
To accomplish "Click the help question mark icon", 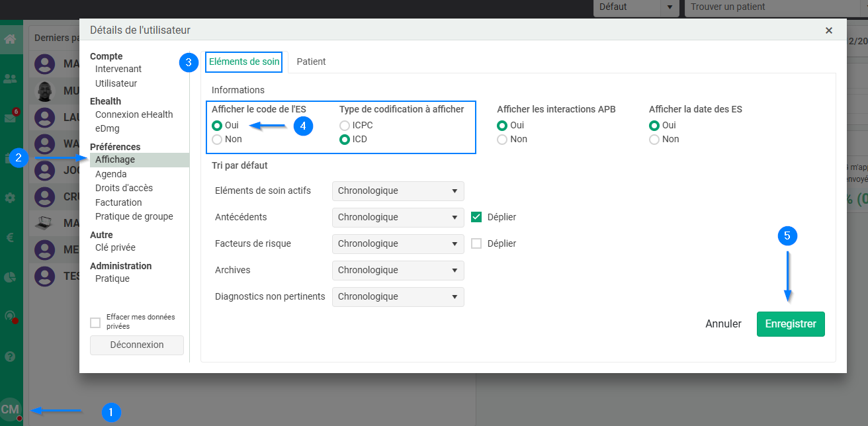I will coord(10,357).
